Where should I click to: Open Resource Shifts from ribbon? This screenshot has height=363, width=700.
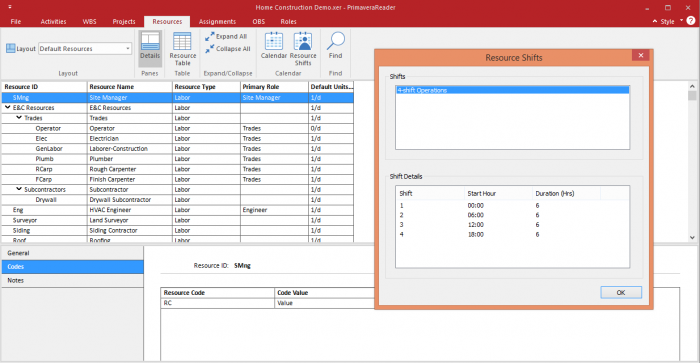(x=303, y=48)
